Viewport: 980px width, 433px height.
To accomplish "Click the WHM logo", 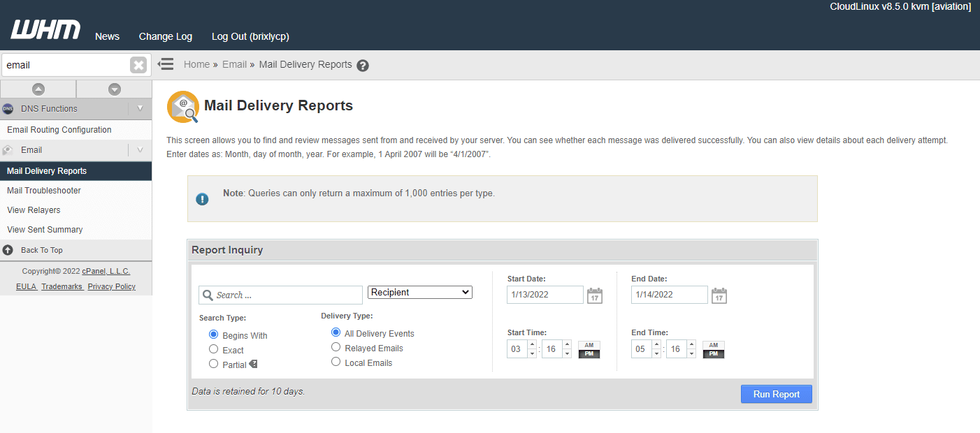I will click(45, 30).
